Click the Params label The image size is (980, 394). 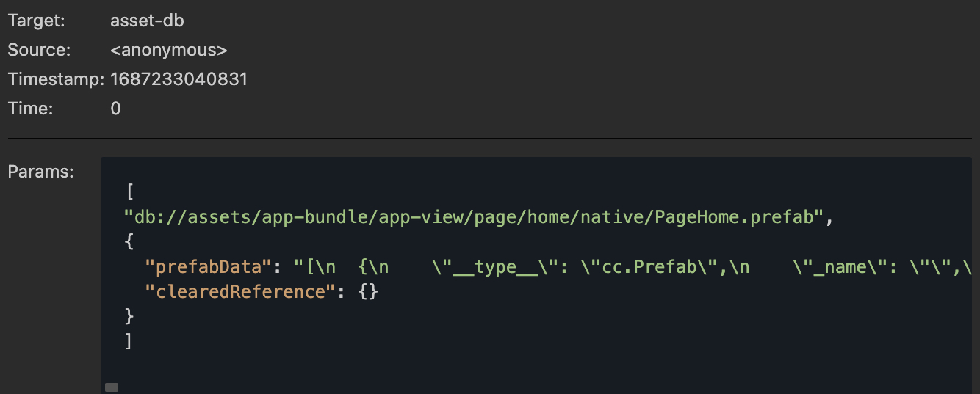click(x=40, y=172)
